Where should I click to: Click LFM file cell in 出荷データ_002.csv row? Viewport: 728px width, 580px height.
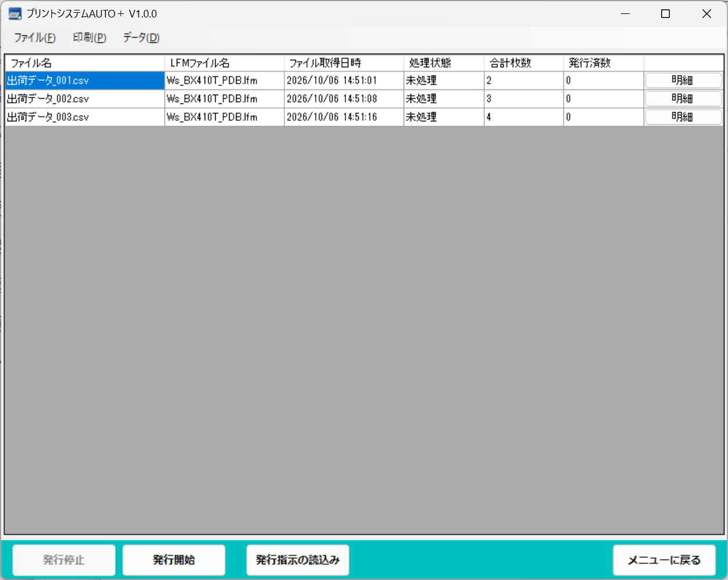click(224, 99)
